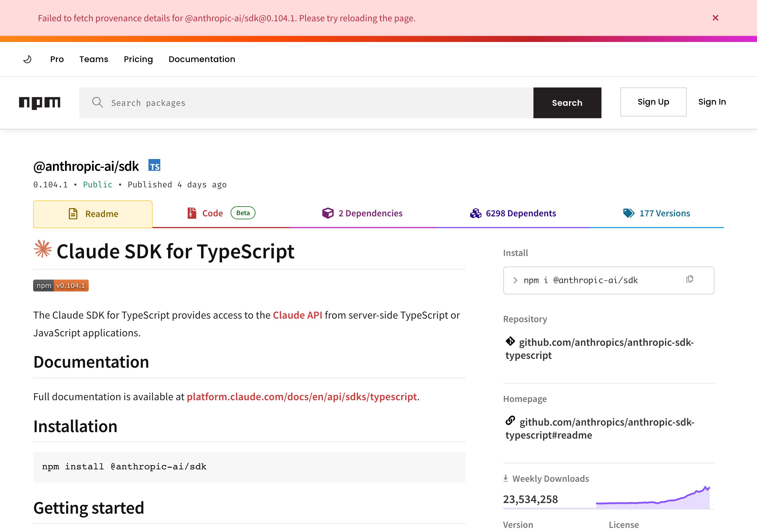Click the Versions tags icon

point(628,213)
